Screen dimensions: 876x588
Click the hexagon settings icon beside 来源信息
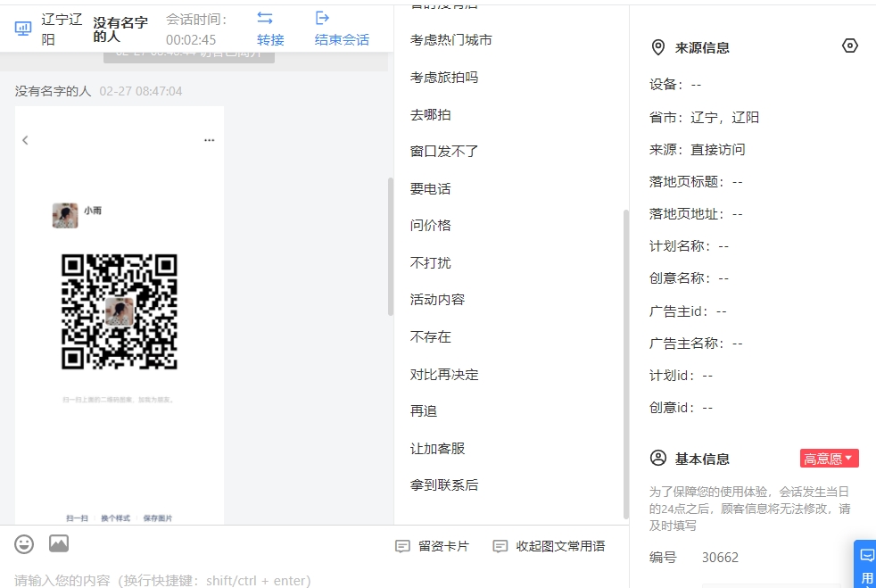[x=850, y=46]
